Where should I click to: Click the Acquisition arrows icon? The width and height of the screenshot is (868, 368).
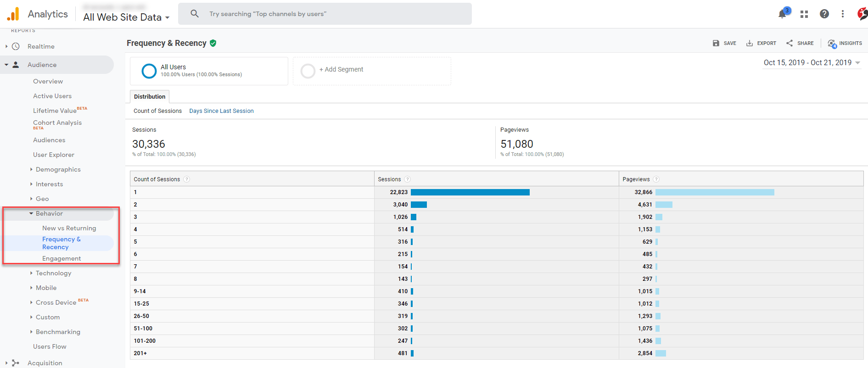point(16,363)
